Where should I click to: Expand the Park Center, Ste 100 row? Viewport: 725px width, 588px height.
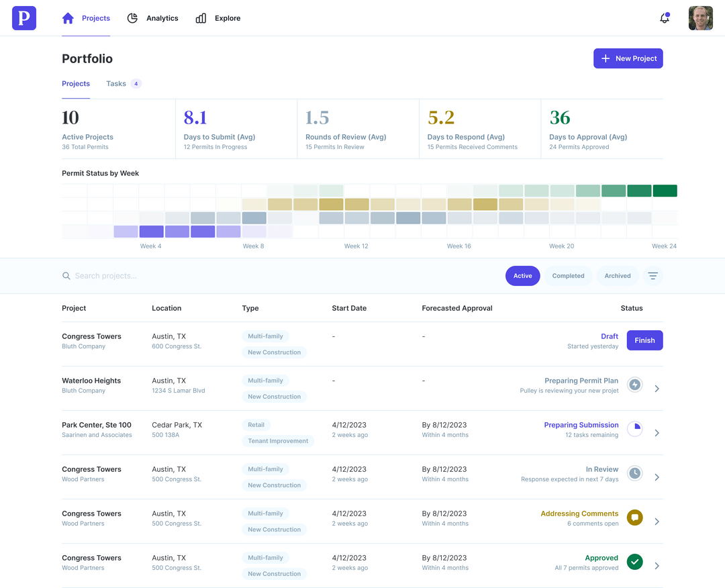[x=657, y=433]
